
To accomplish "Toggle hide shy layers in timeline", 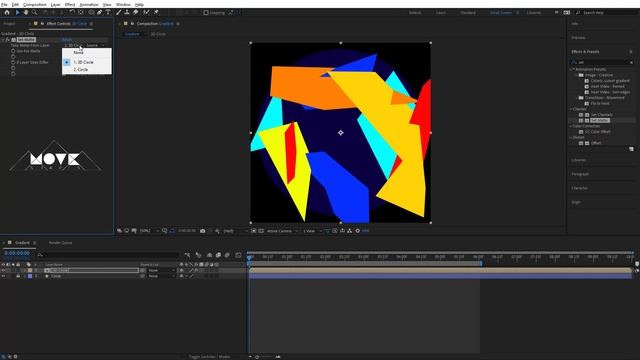I will (x=209, y=255).
